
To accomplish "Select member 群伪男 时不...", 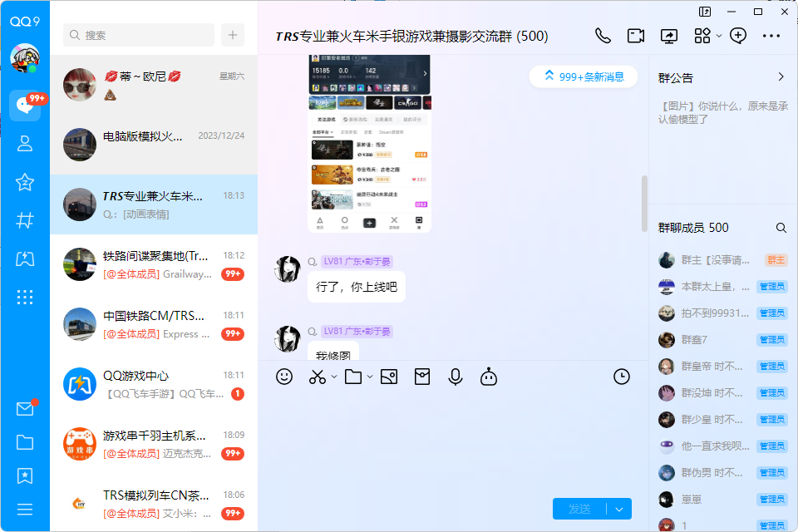I will 722,472.
